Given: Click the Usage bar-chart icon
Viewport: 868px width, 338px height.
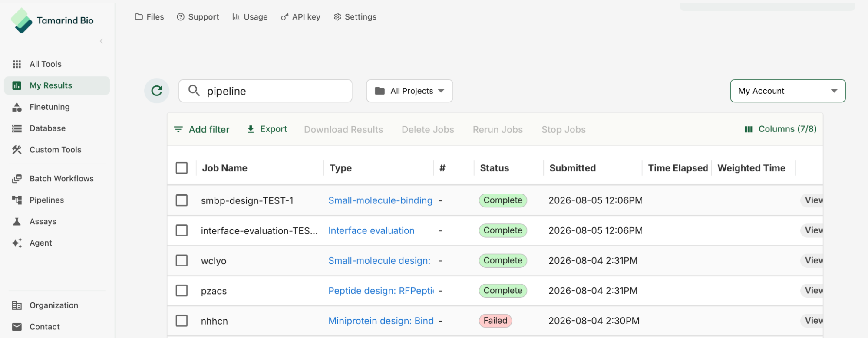Looking at the screenshot, I should click(236, 17).
